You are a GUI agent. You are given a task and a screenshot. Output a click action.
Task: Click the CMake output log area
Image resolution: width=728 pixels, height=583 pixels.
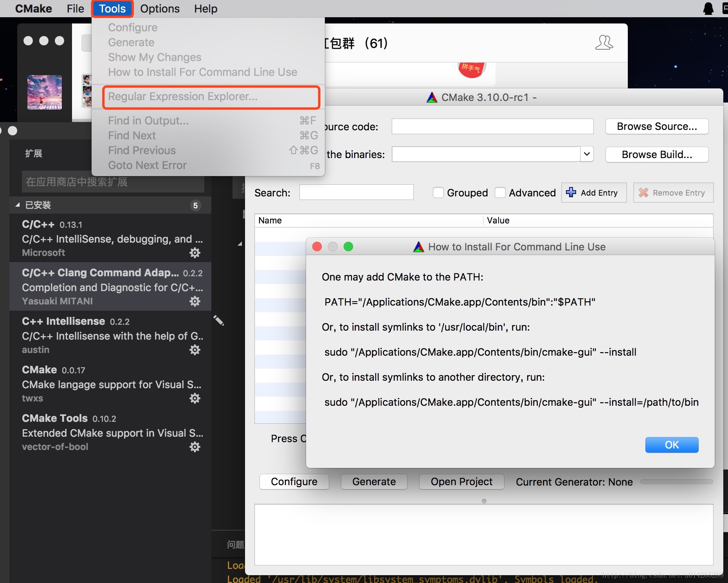(484, 534)
